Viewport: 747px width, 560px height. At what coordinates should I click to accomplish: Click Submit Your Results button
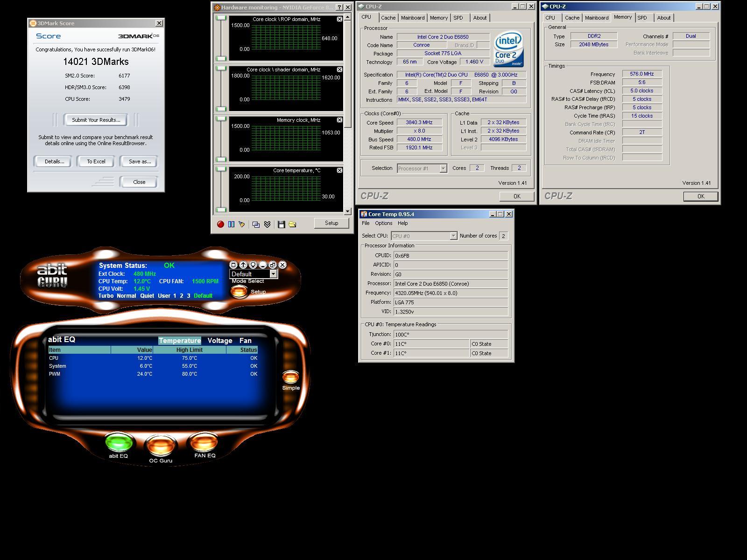click(x=96, y=120)
